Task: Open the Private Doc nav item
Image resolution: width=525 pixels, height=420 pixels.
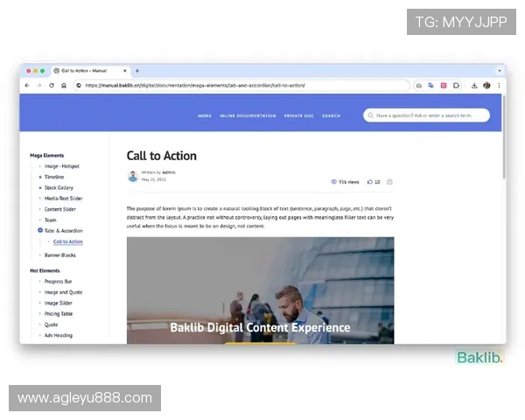Action: (x=298, y=115)
